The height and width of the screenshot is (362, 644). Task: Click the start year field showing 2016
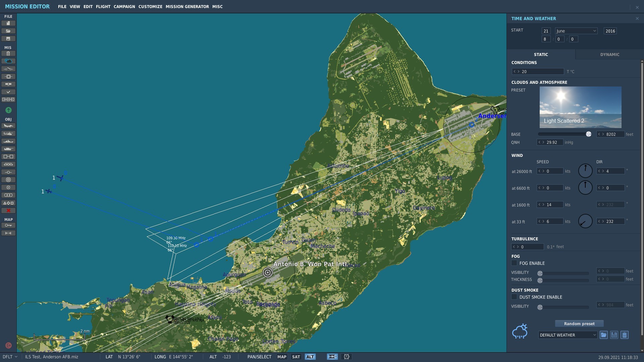click(x=610, y=31)
